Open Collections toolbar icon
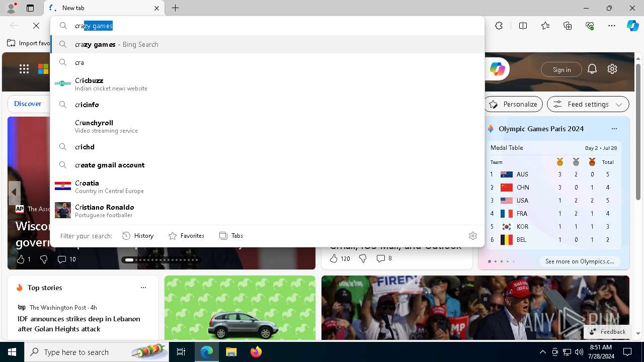Image resolution: width=644 pixels, height=362 pixels. point(568,26)
